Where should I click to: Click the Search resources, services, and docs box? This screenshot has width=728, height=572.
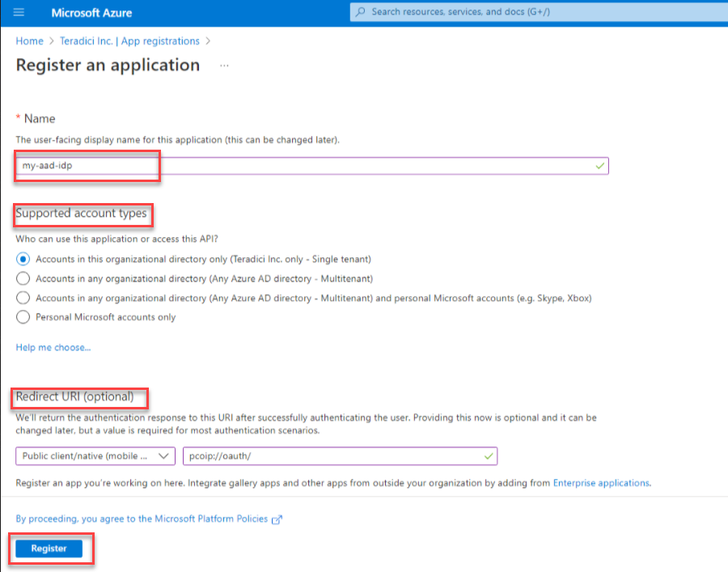[539, 12]
